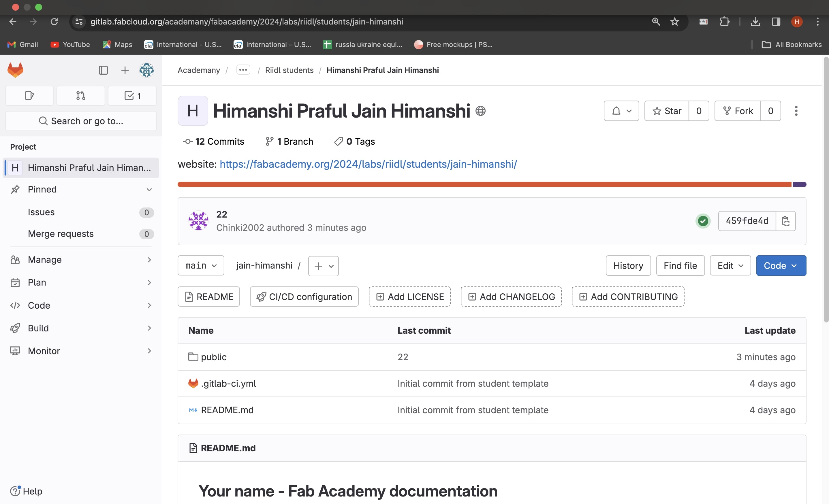Click the History button
Viewport: 829px width, 504px height.
pyautogui.click(x=628, y=266)
